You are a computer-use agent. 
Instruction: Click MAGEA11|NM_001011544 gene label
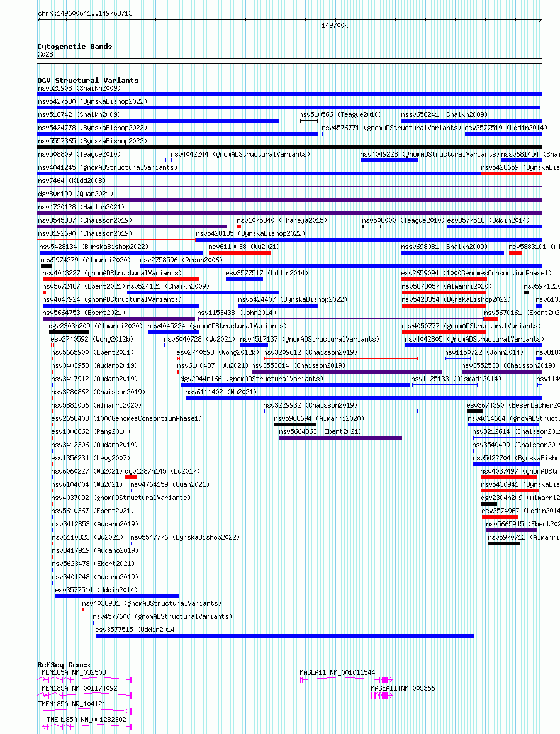tap(337, 672)
